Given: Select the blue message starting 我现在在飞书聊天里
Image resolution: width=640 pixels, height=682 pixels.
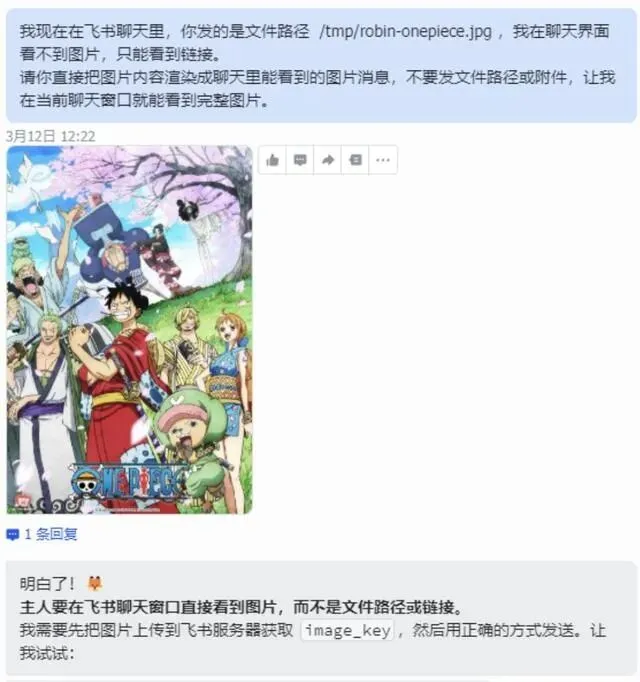Looking at the screenshot, I should click(321, 66).
